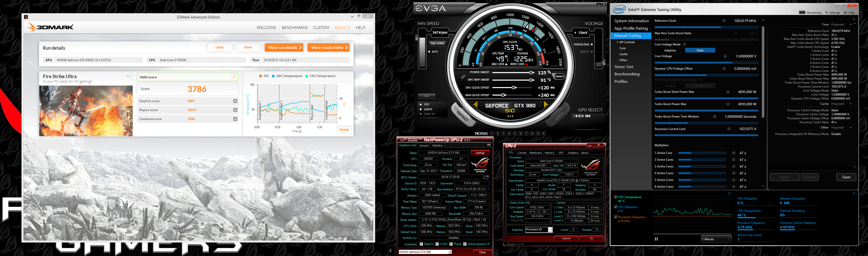The image size is (868, 256).
Task: Click Save button in Intel XTU
Action: [x=846, y=177]
